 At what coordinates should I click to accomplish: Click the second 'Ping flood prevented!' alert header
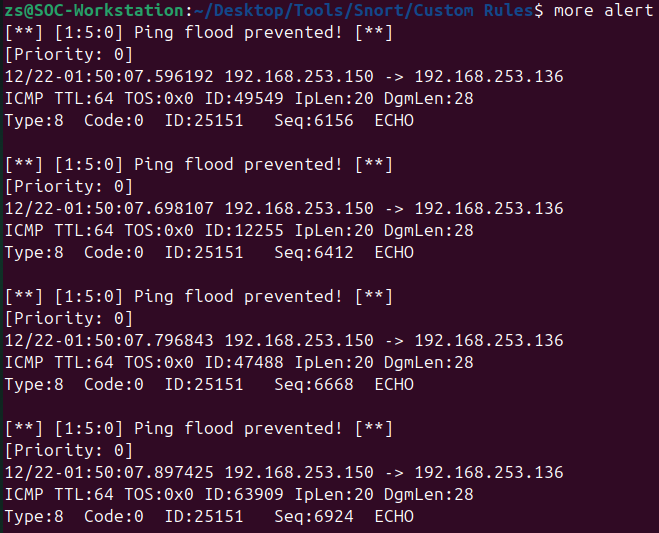click(199, 165)
